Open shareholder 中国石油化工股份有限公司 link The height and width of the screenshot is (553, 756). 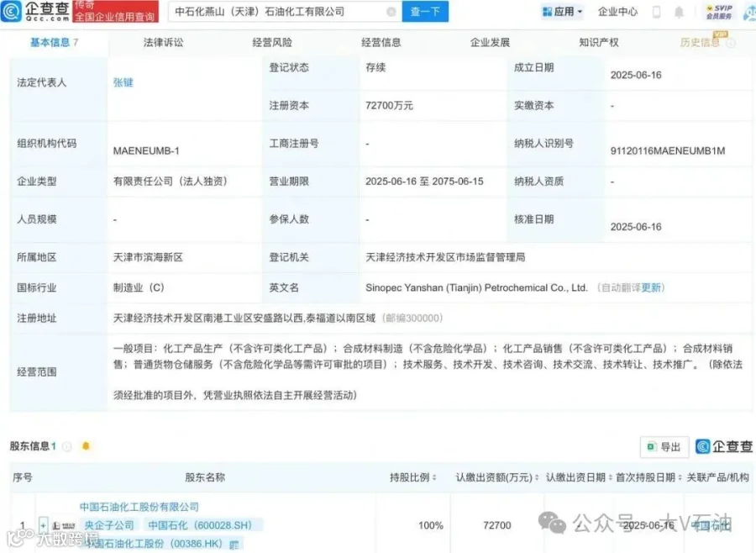tap(139, 507)
